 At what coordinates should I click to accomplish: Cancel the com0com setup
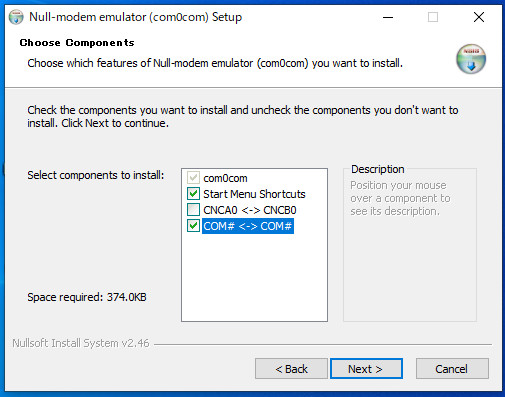tap(452, 369)
